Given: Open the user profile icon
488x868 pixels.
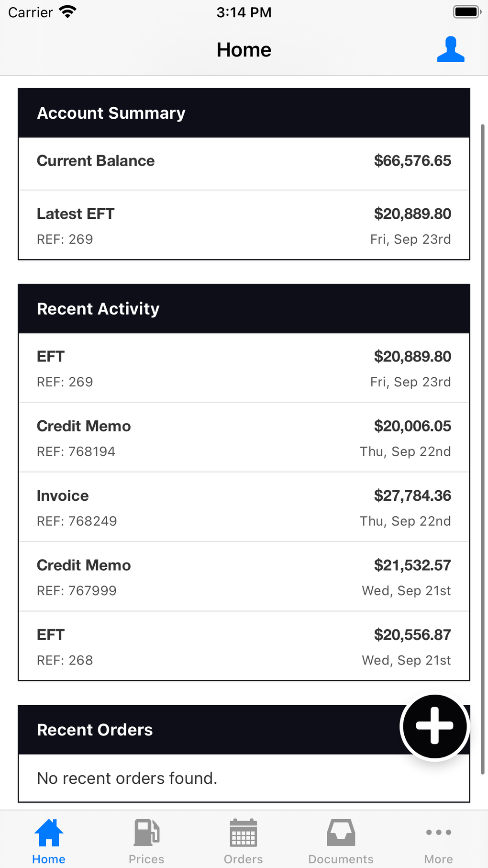Looking at the screenshot, I should pos(451,50).
